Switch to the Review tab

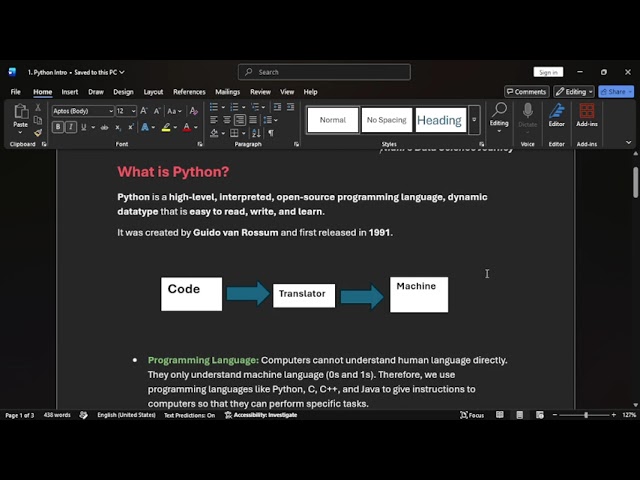tap(260, 92)
